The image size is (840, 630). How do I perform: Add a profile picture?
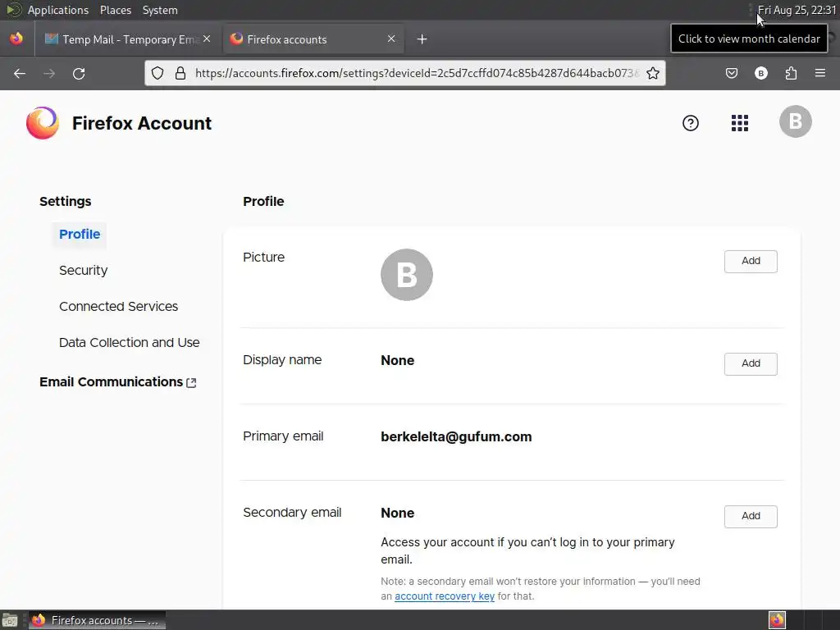point(751,262)
